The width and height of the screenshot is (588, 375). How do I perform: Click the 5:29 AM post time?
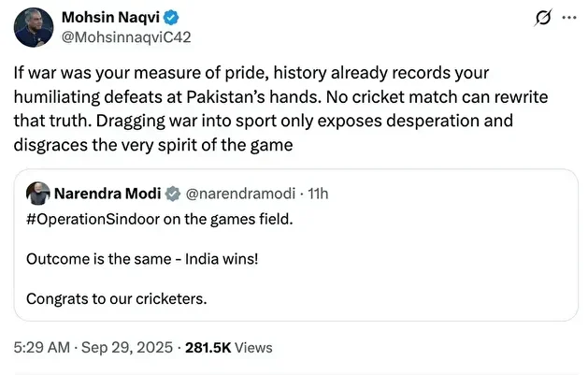[x=41, y=347]
